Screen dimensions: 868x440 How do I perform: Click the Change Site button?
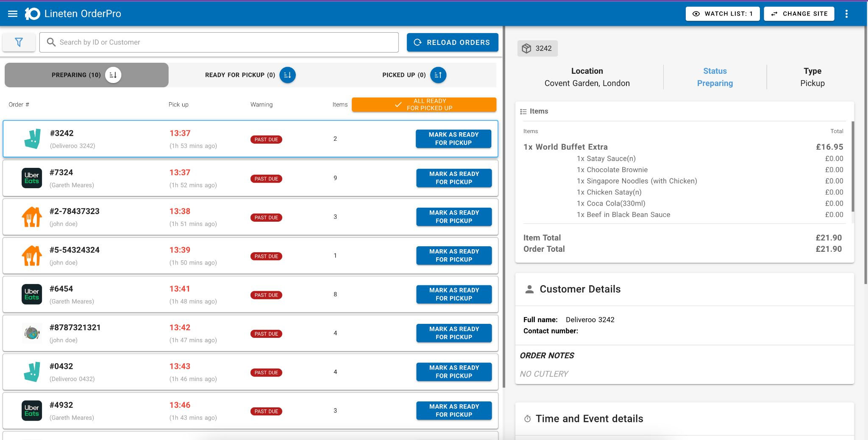[x=799, y=14]
